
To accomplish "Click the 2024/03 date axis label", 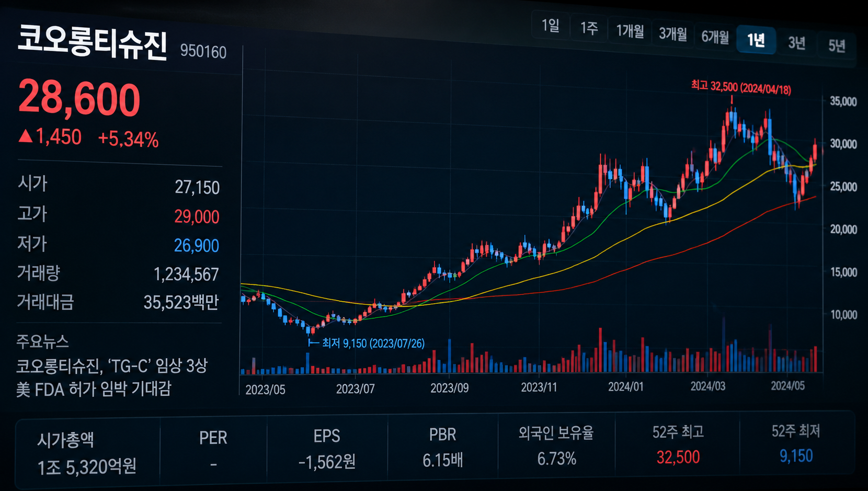I will tap(708, 386).
